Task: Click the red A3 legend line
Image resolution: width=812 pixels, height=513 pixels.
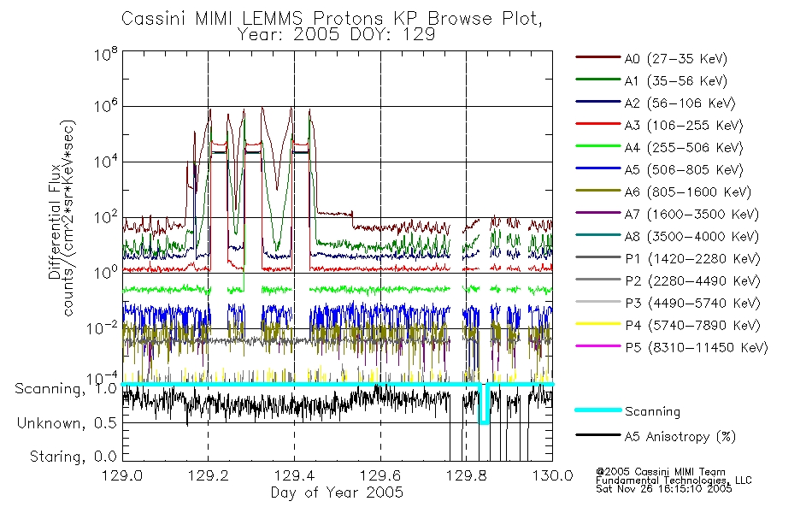Action: point(598,124)
